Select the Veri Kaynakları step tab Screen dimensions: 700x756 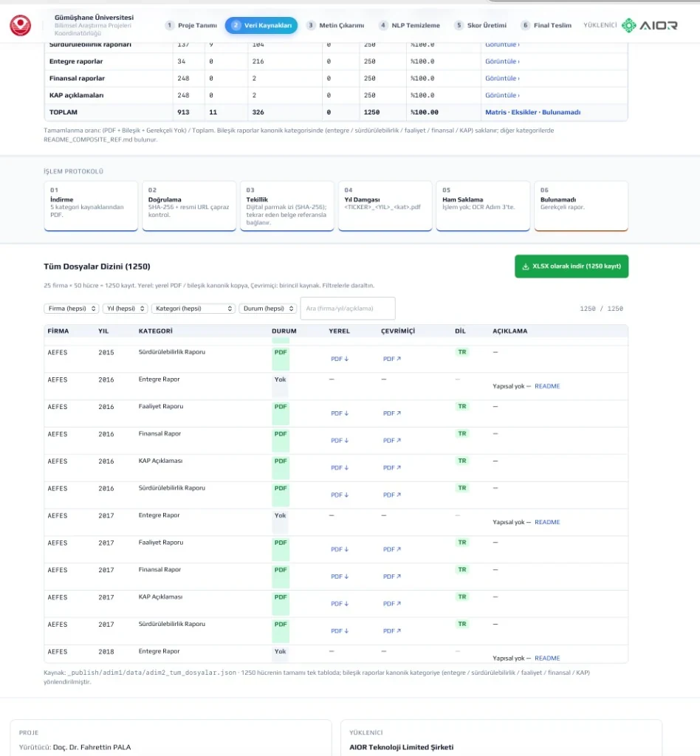(x=261, y=25)
